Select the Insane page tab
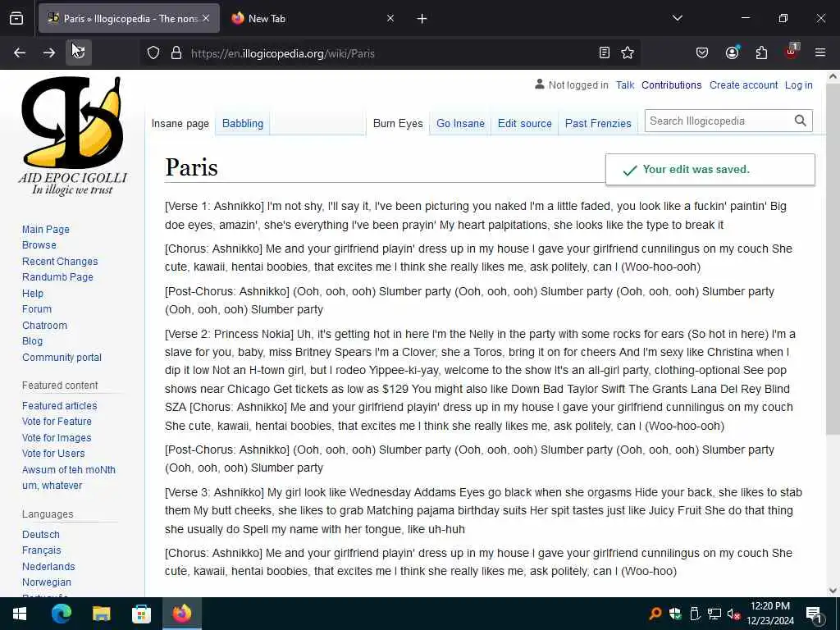Screen dimensions: 840x630 [x=180, y=124]
